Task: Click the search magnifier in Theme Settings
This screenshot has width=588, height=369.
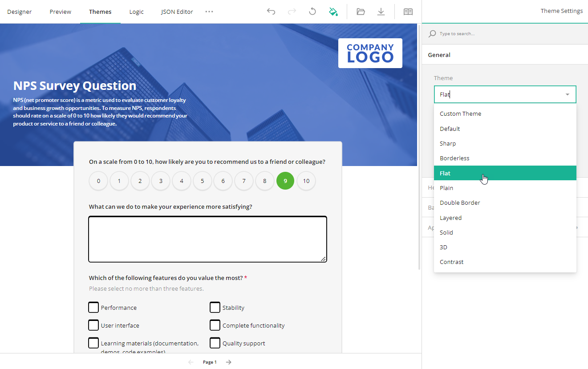Action: [x=432, y=33]
